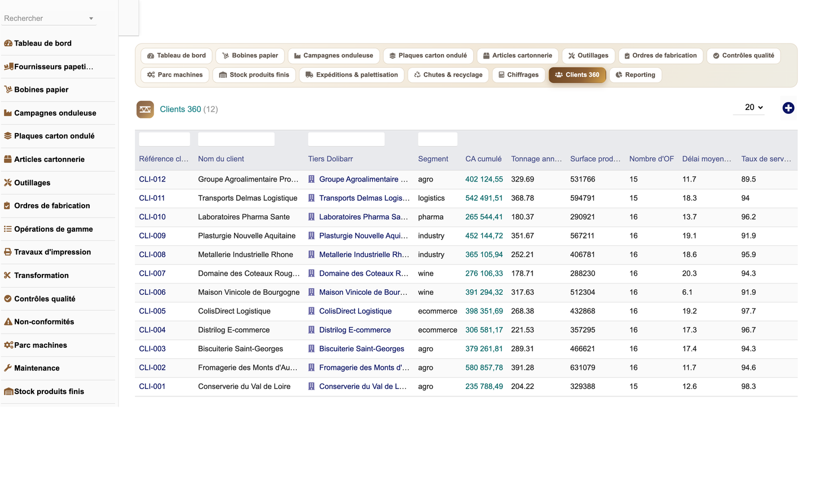
Task: Click the building icon beside ColisDirect Logistique link
Action: point(311,311)
